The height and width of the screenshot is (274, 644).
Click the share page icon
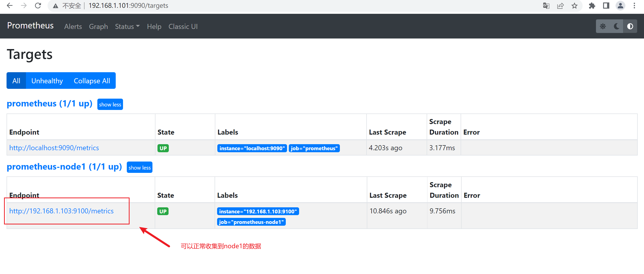click(560, 6)
